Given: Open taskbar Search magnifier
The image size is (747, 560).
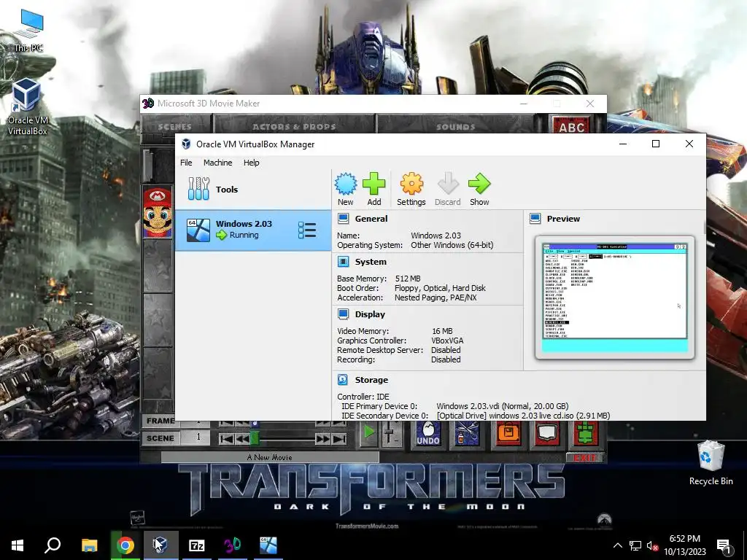Looking at the screenshot, I should click(53, 545).
